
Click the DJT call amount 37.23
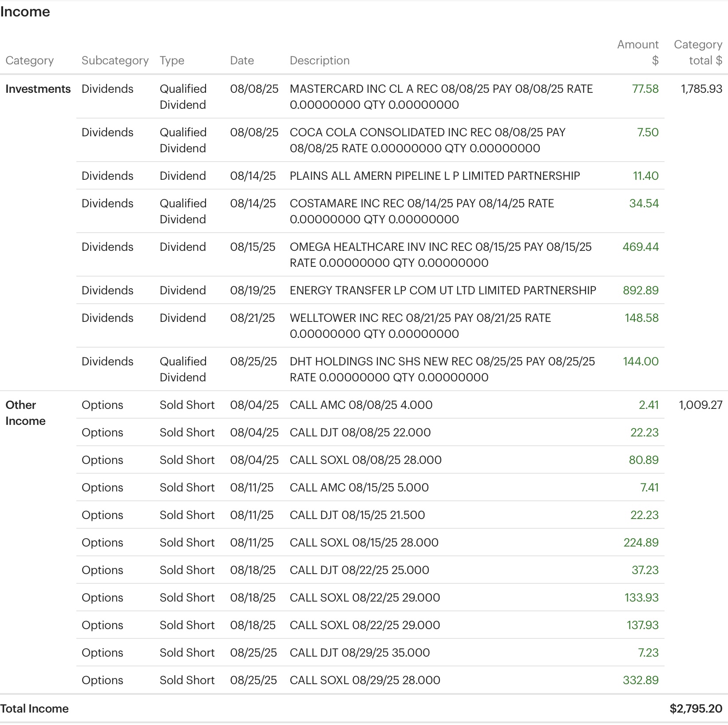point(645,570)
